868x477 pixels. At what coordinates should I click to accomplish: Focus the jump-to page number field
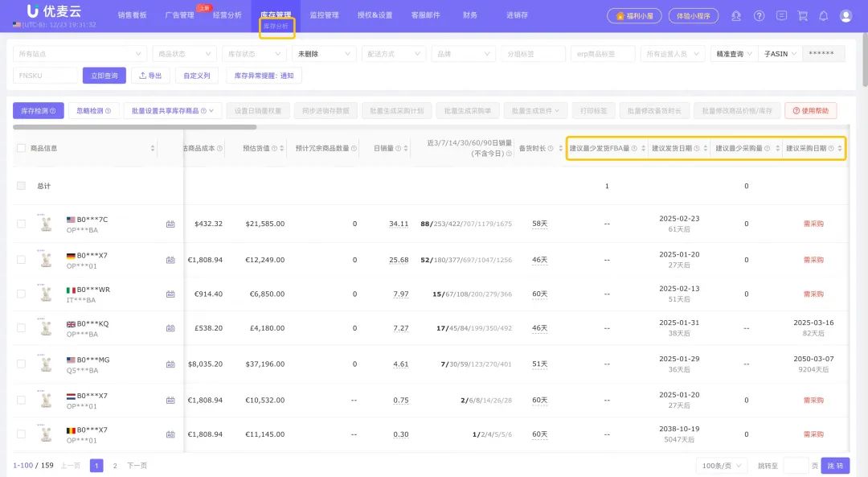pos(796,466)
